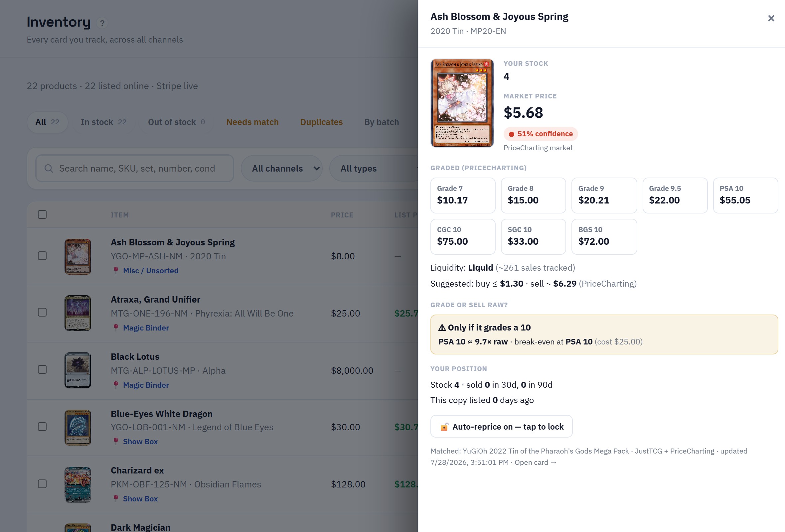
Task: Click the PriceCharting market source label
Action: tap(538, 148)
